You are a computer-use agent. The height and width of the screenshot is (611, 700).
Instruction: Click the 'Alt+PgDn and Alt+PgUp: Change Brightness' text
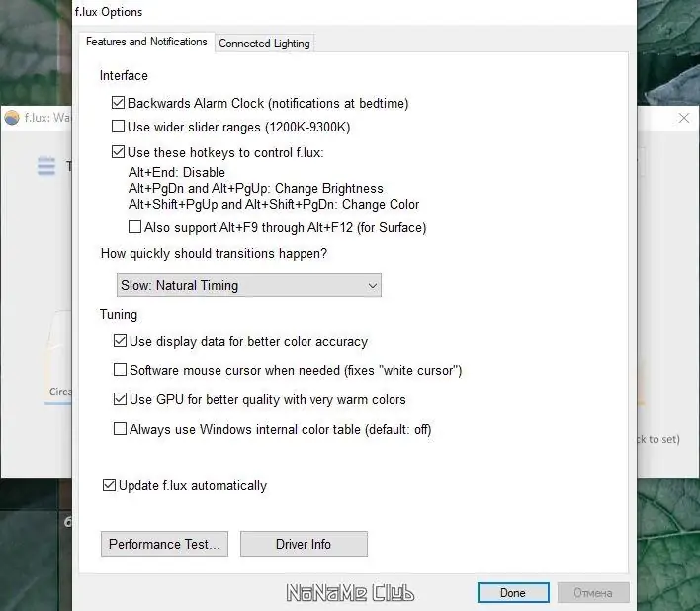click(x=256, y=189)
